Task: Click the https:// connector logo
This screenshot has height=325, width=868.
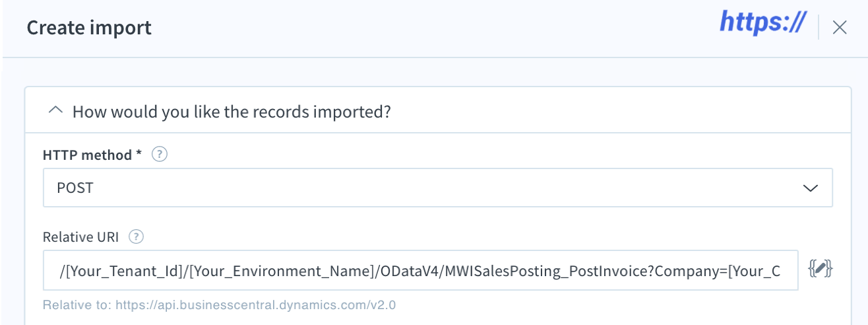Action: click(762, 22)
